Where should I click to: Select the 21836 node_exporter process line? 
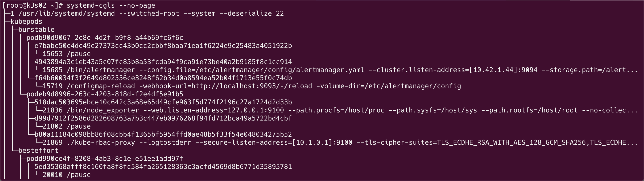click(x=340, y=110)
